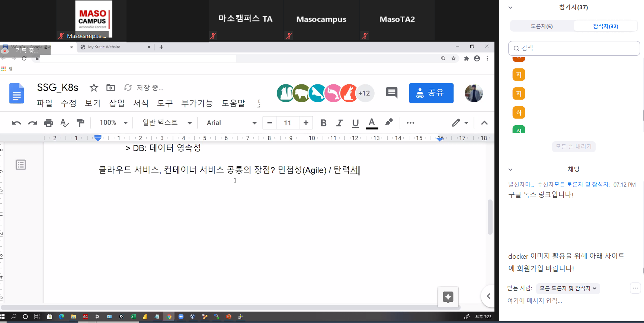Viewport: 644px width, 323px height.
Task: Open the 100% zoom dropdown
Action: (x=113, y=123)
